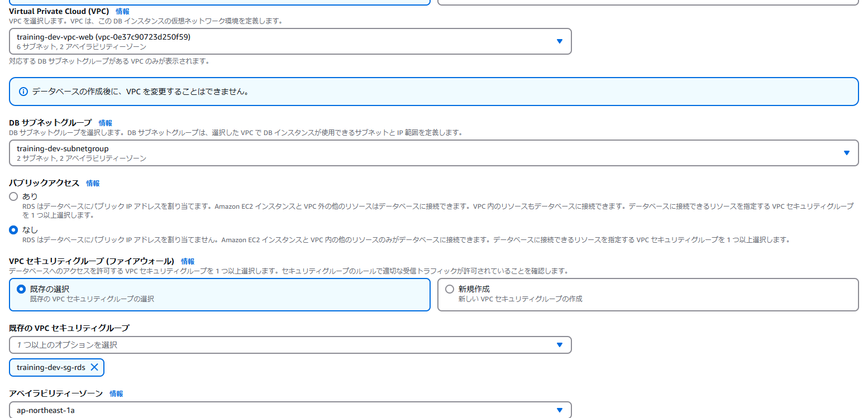
Task: Open 情報 next to アベイラビリティーゾーン
Action: coord(116,393)
